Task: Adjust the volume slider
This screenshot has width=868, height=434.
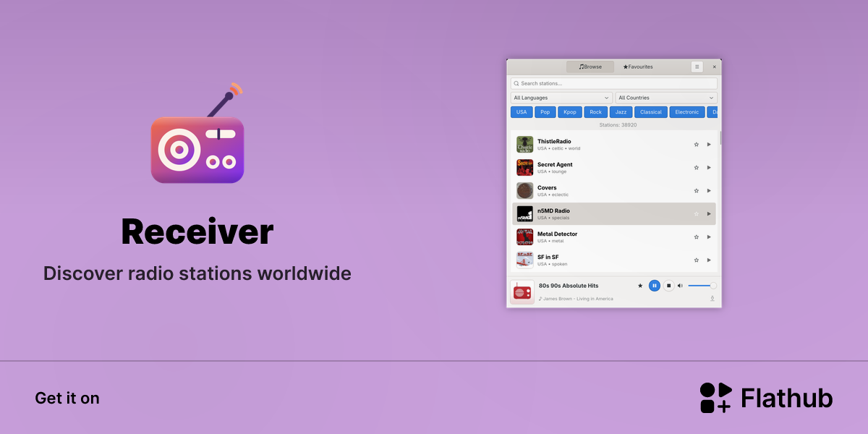Action: tap(702, 286)
